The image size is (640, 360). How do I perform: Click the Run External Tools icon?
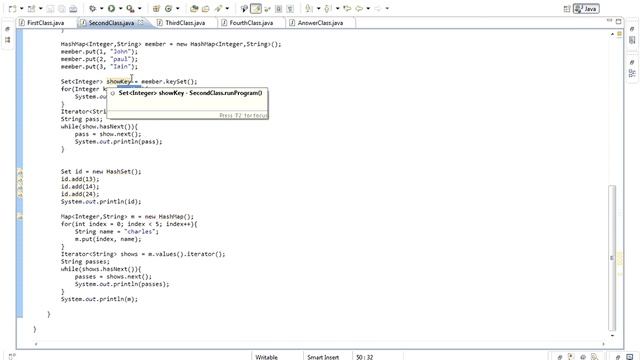point(130,9)
